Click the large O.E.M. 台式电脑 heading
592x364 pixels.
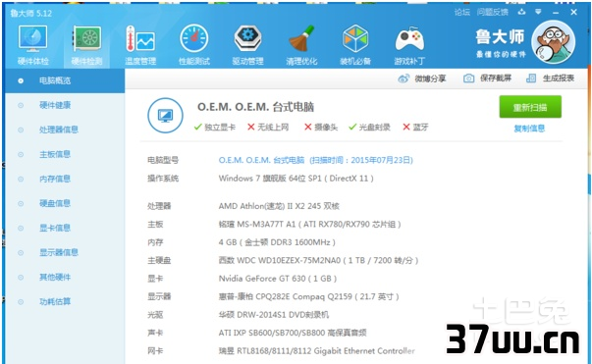[x=255, y=107]
